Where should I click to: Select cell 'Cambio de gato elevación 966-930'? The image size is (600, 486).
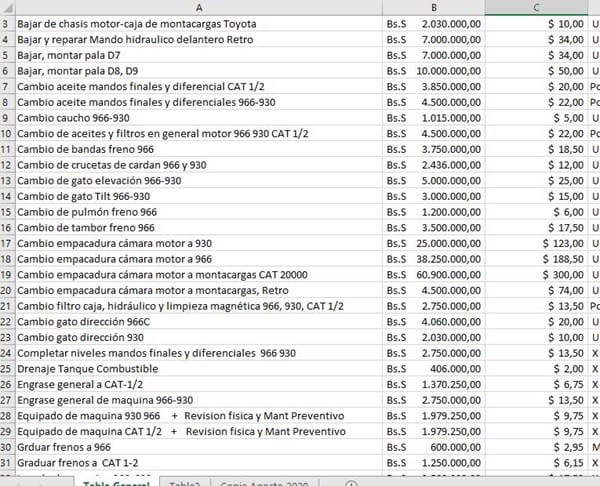click(x=199, y=181)
